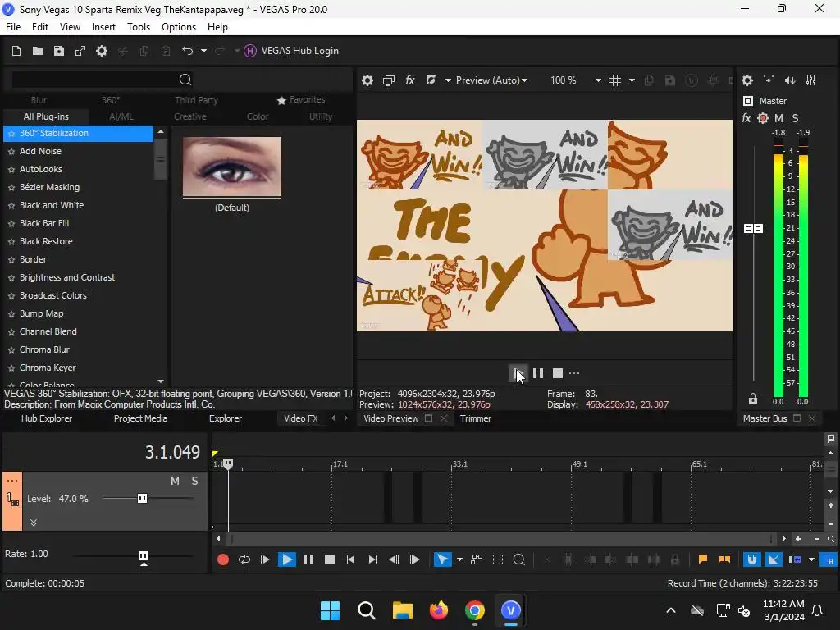Toggle split screen view icon

(x=431, y=80)
